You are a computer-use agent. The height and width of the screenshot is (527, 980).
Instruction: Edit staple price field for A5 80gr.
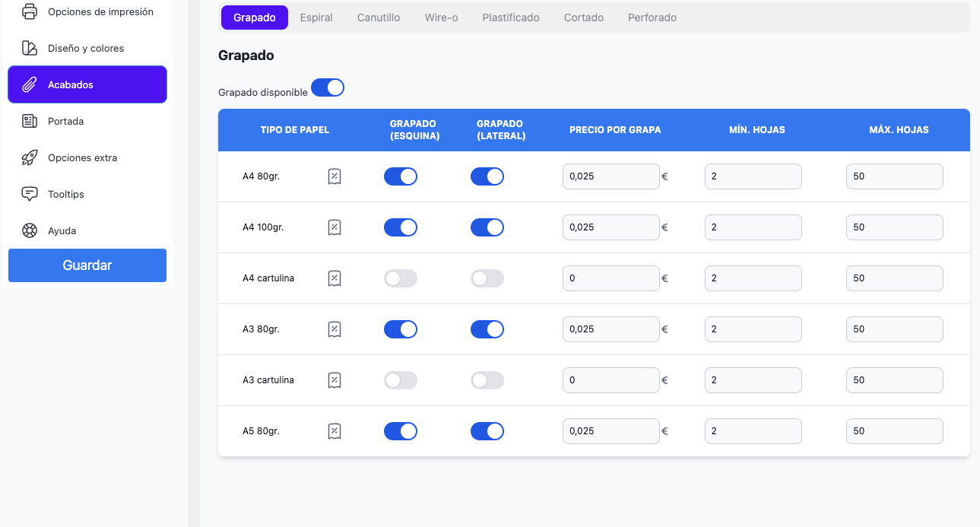[x=611, y=431]
